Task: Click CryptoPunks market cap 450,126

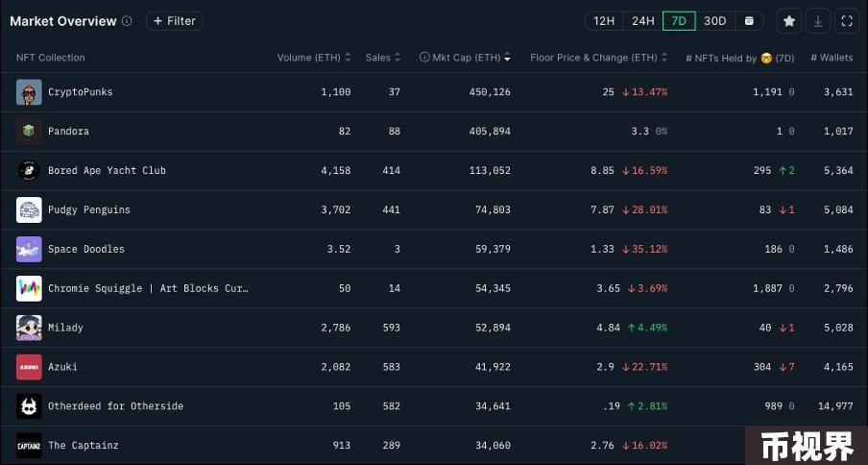Action: coord(490,92)
